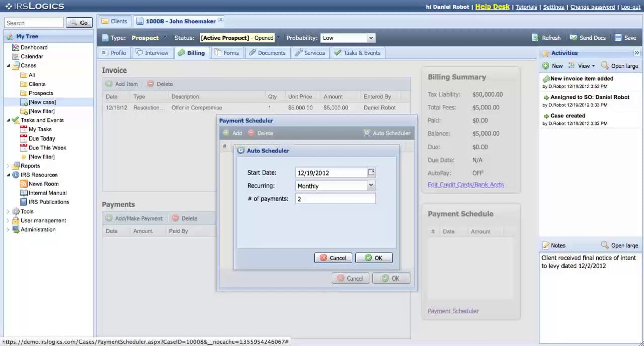Click the Send Docs icon
This screenshot has height=346, width=644.
[x=573, y=38]
